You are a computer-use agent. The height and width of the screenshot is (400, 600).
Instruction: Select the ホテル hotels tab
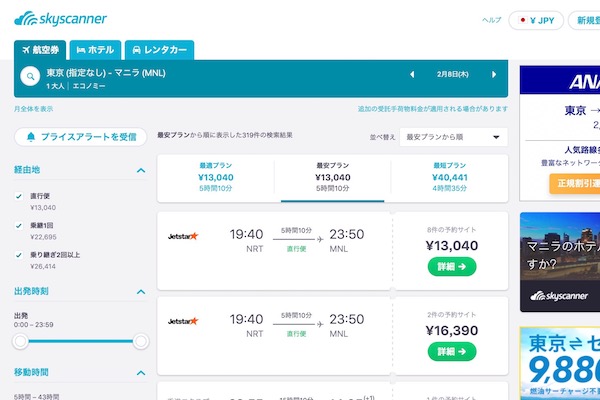(95, 50)
